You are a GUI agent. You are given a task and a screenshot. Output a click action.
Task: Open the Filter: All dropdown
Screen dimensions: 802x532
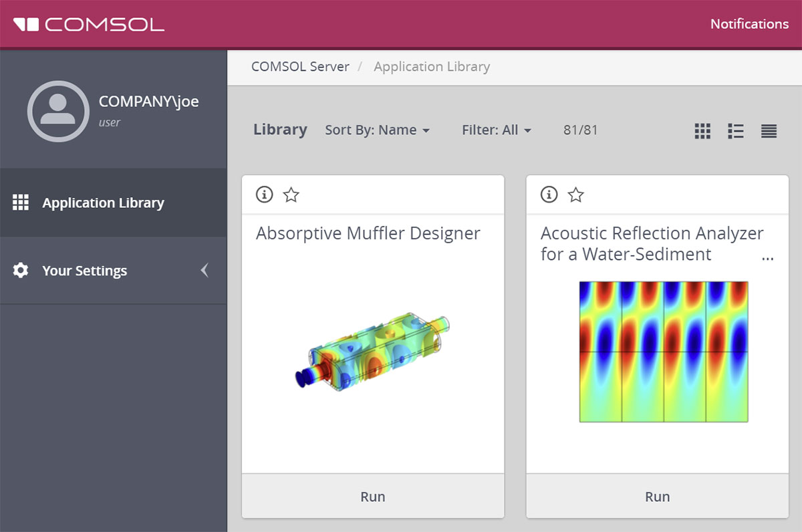click(x=496, y=130)
